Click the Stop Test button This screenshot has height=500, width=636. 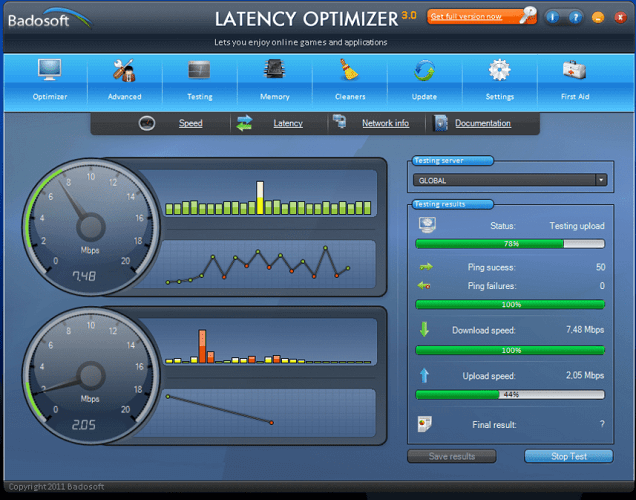[x=569, y=456]
